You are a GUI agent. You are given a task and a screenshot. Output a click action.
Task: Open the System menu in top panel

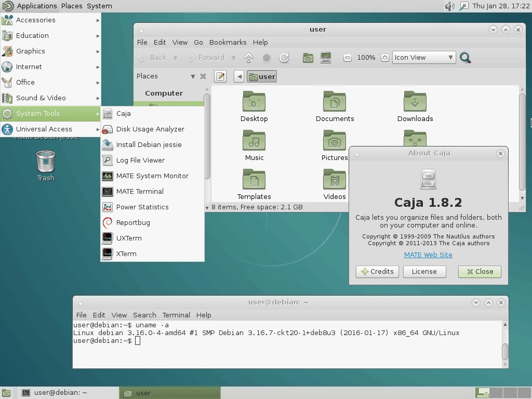coord(99,6)
